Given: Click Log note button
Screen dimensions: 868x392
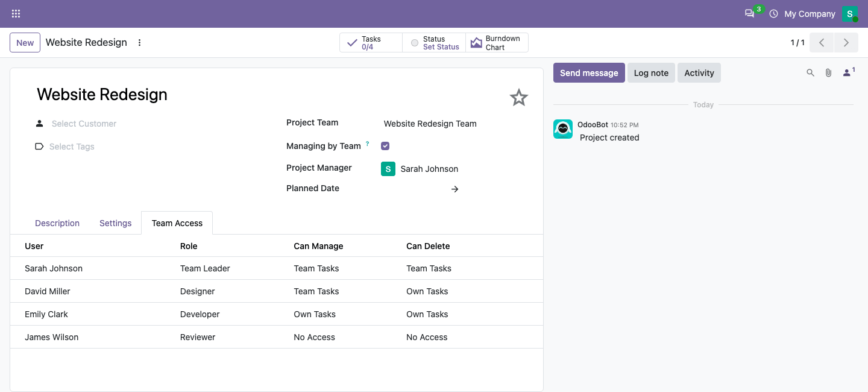Looking at the screenshot, I should coord(651,73).
